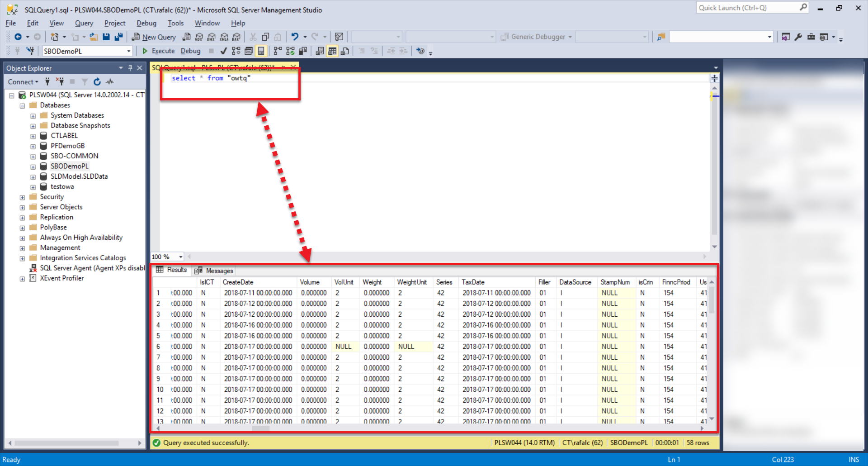Click the Execute query button
868x466 pixels.
point(158,51)
